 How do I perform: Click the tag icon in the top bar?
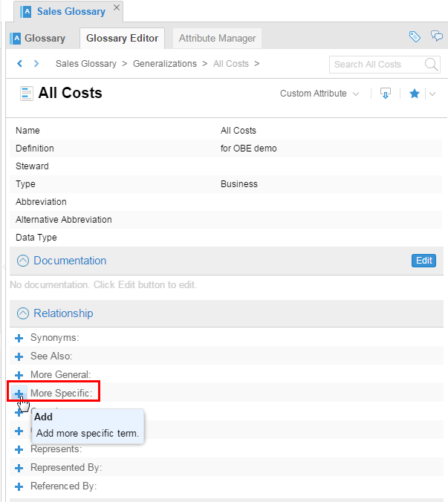tap(415, 36)
